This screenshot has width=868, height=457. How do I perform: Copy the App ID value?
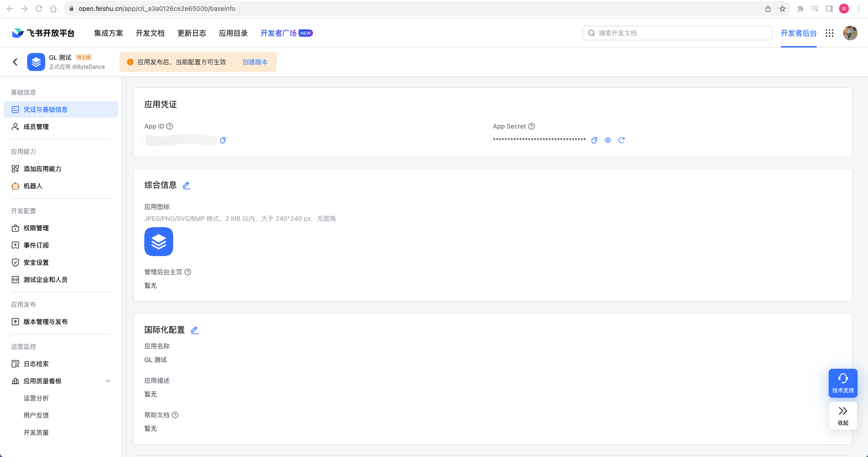pyautogui.click(x=223, y=140)
